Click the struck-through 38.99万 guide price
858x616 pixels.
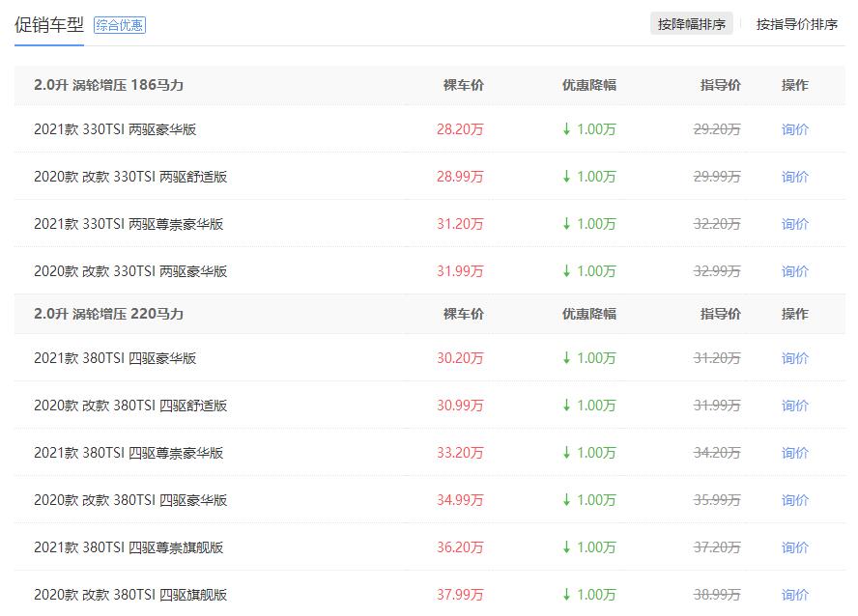tap(717, 595)
